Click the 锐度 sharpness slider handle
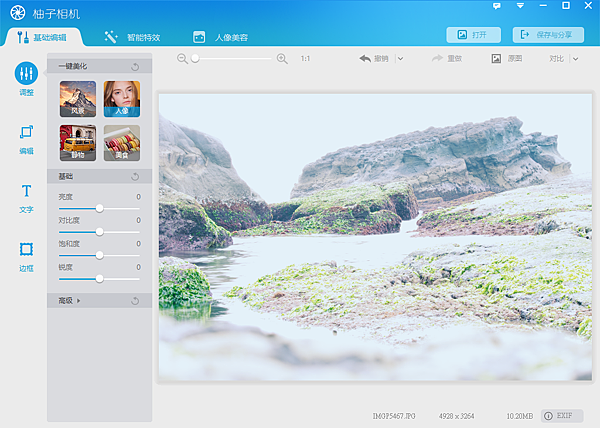Screen dimensions: 600x428 99,278
